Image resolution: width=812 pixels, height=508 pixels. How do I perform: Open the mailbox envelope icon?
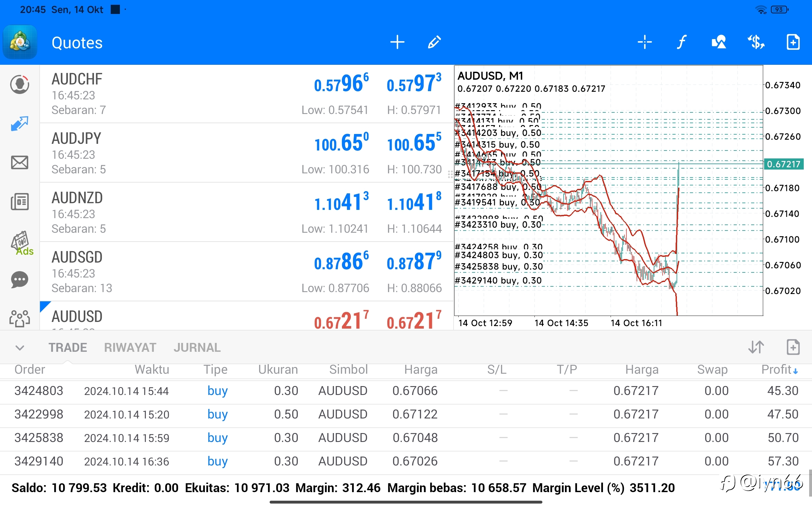[19, 163]
